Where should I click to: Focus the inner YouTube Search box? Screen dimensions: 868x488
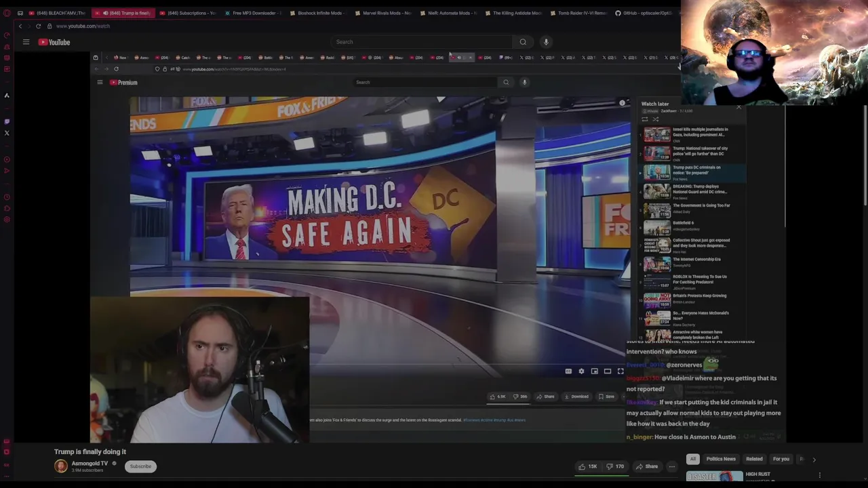pos(425,82)
